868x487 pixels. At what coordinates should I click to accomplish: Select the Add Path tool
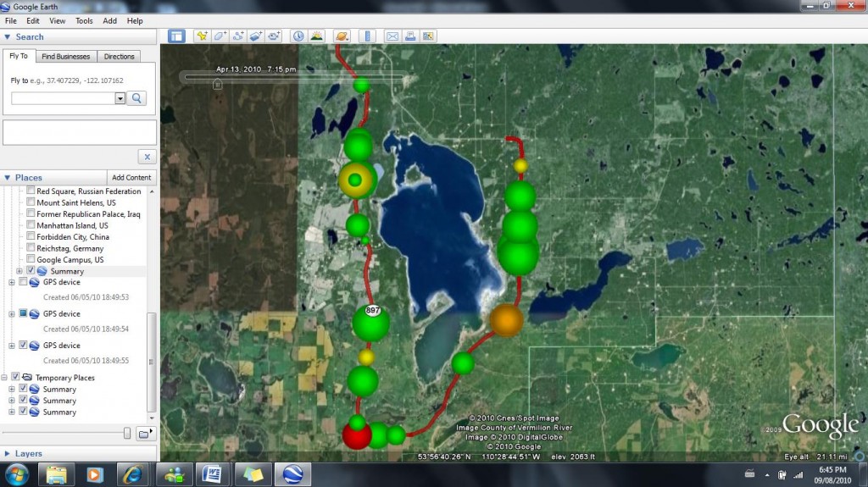[238, 36]
